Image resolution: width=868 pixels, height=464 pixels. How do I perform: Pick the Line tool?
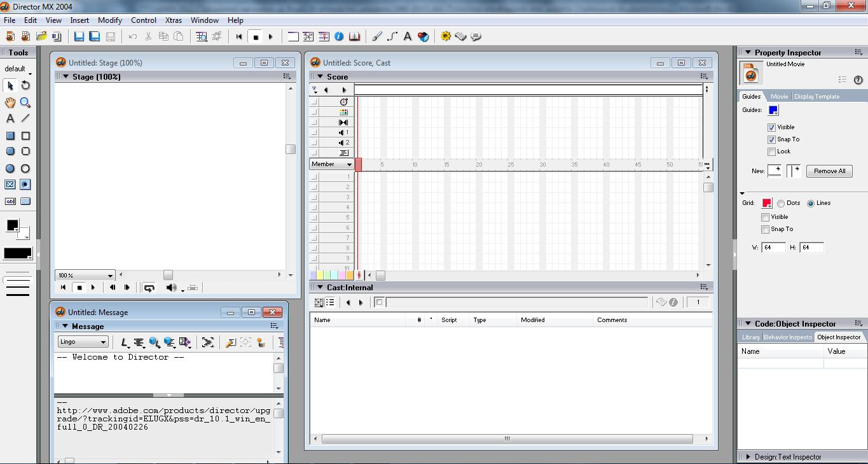(25, 118)
